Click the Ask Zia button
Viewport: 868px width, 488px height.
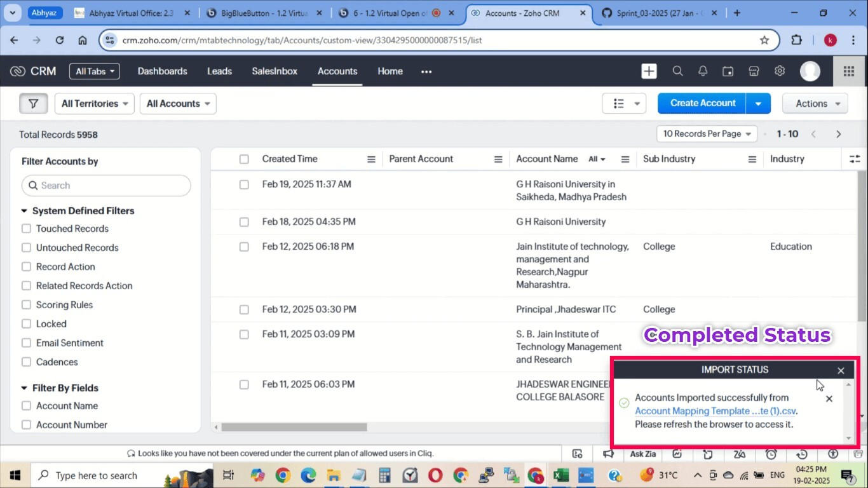[x=642, y=454]
